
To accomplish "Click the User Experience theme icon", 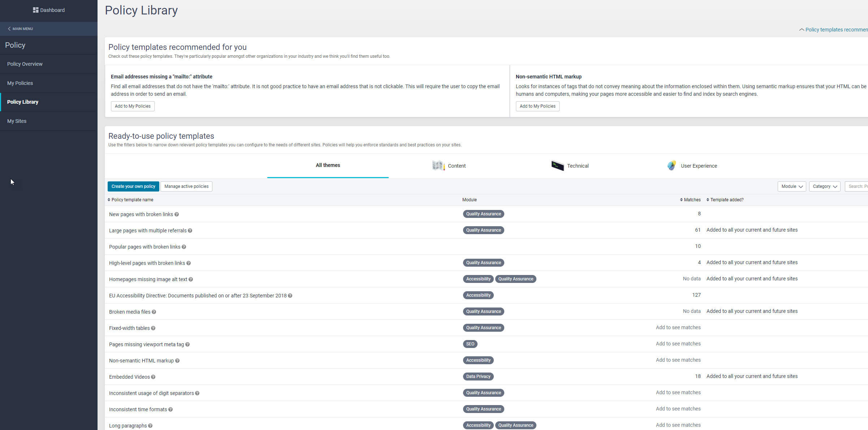I will point(671,165).
